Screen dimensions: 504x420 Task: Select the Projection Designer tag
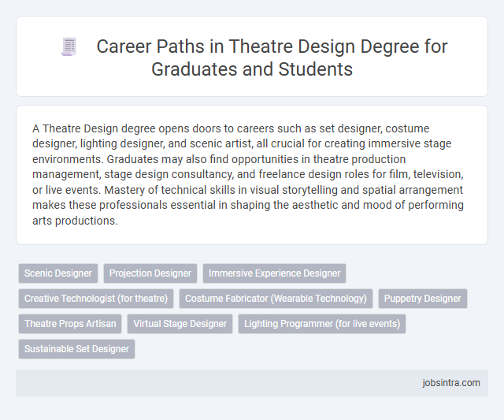pos(150,273)
